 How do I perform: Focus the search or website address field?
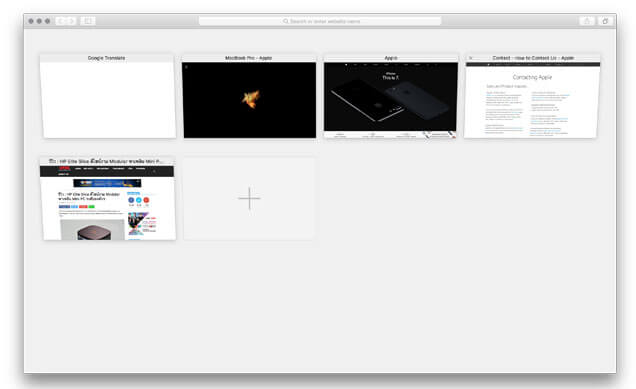pyautogui.click(x=320, y=21)
